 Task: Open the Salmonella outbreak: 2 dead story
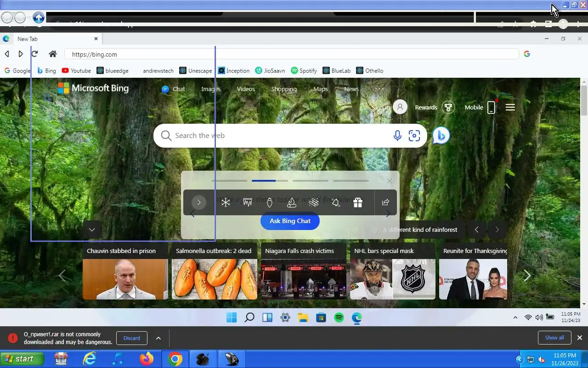[x=215, y=271]
